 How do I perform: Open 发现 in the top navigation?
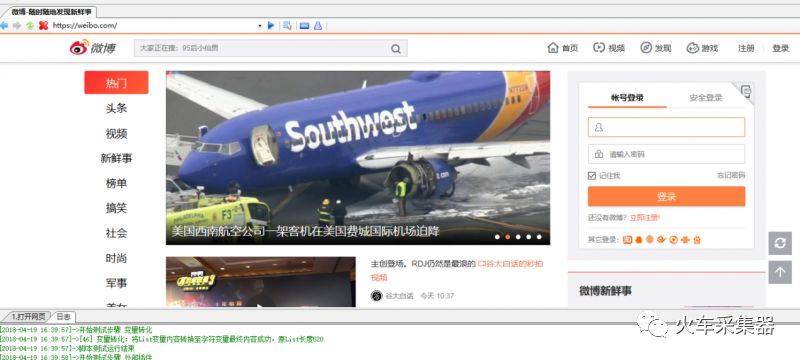click(656, 48)
